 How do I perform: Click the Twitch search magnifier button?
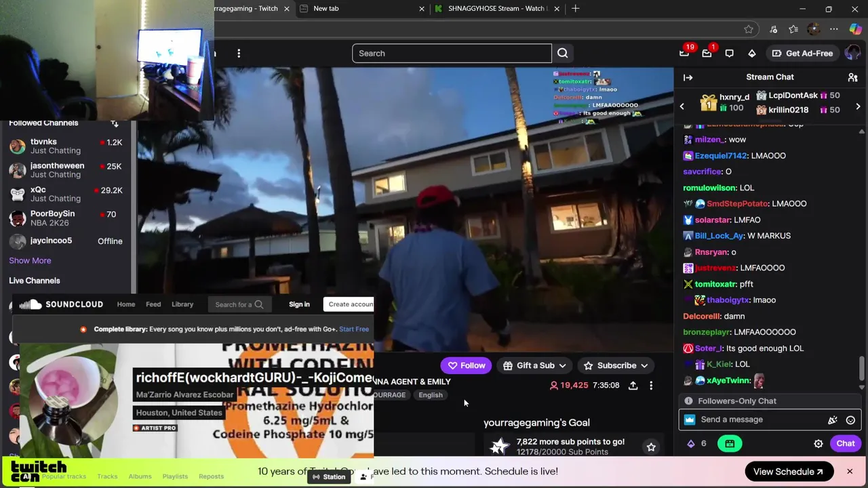(x=562, y=54)
